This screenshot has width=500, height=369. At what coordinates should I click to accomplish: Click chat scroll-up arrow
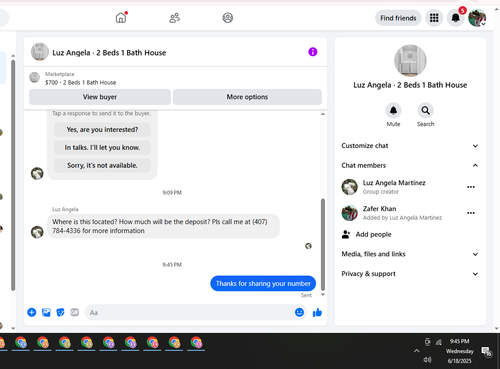click(x=323, y=114)
